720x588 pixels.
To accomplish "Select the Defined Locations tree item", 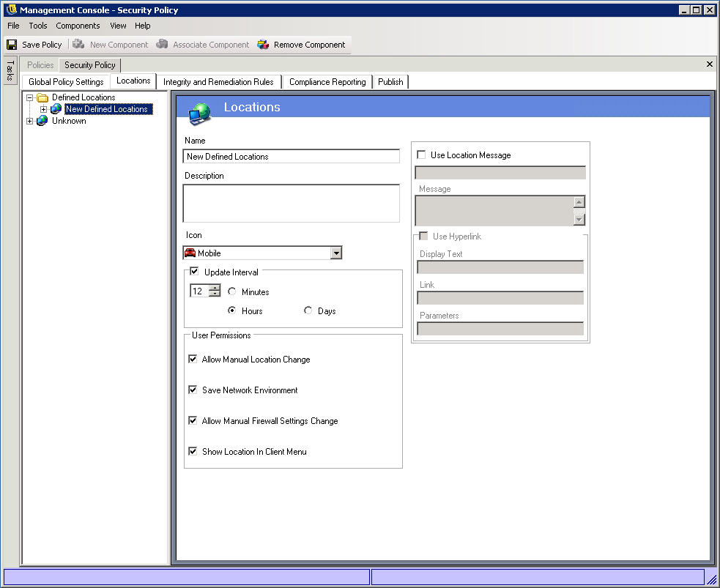I will (83, 97).
